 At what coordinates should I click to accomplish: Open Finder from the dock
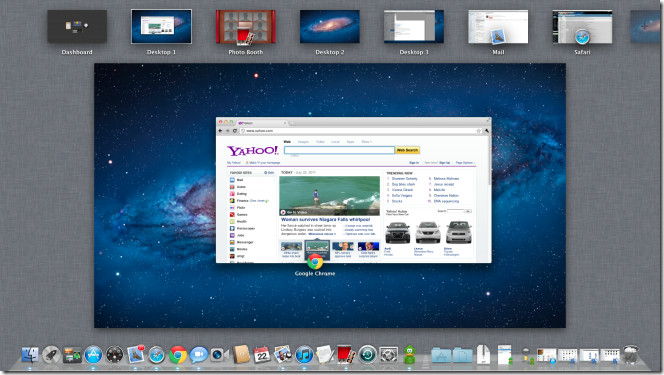[x=30, y=355]
